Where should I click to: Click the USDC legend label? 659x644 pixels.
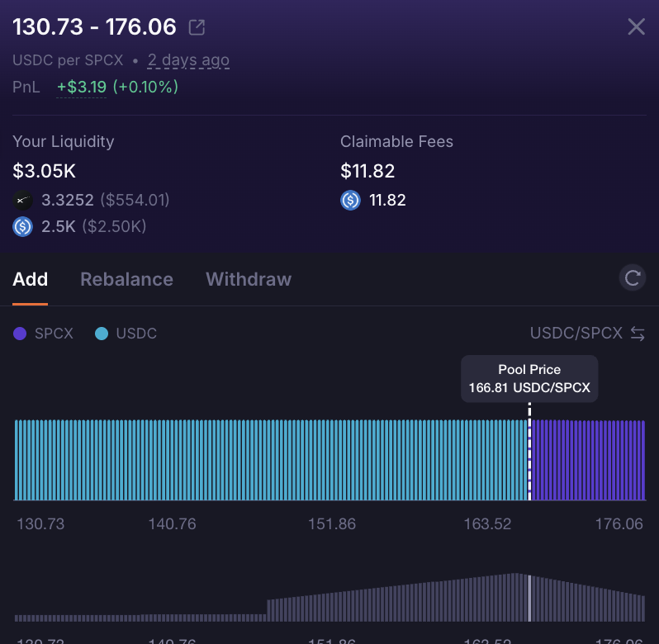point(136,334)
